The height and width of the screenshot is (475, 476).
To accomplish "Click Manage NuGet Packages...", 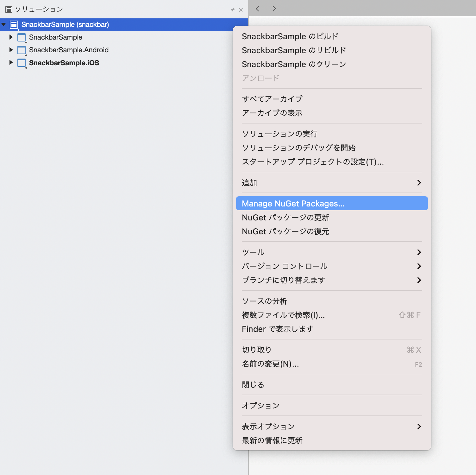I will point(332,204).
